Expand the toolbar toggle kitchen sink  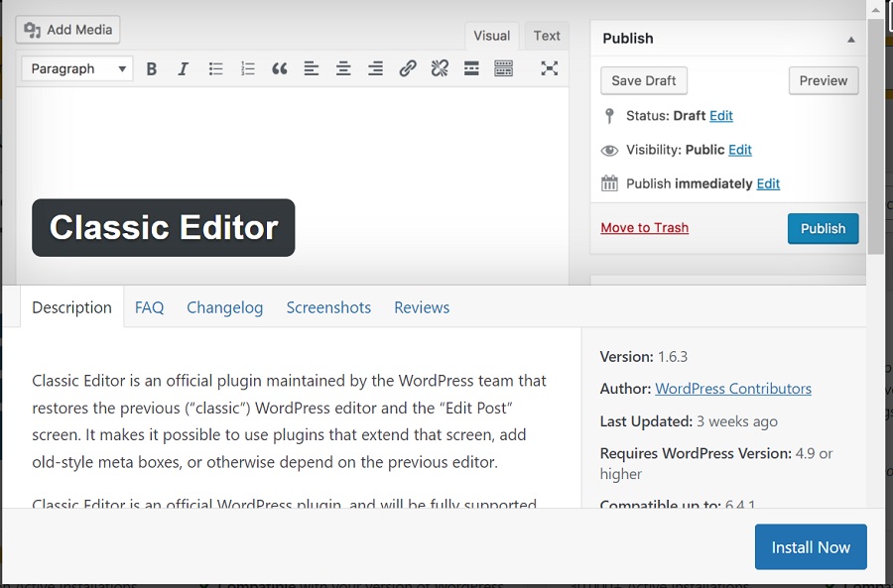tap(503, 68)
